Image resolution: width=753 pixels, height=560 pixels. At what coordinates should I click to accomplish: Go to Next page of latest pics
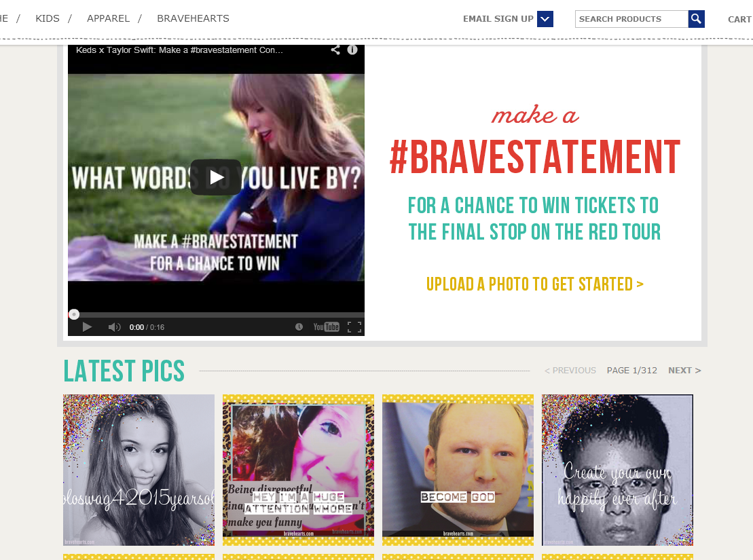tap(685, 371)
